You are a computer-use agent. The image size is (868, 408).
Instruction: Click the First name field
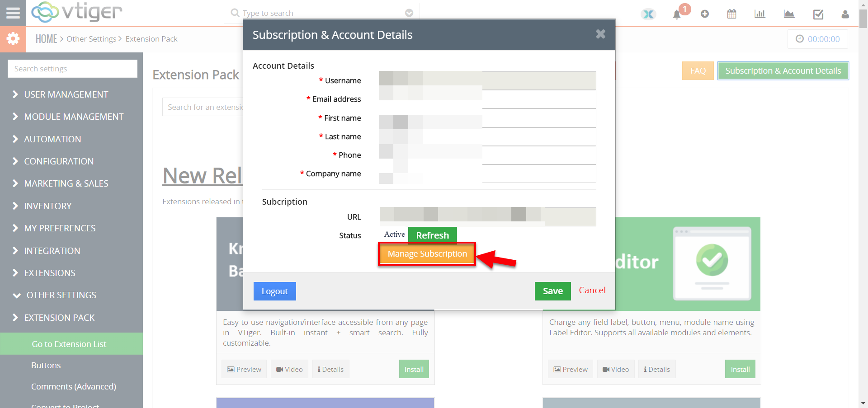487,118
